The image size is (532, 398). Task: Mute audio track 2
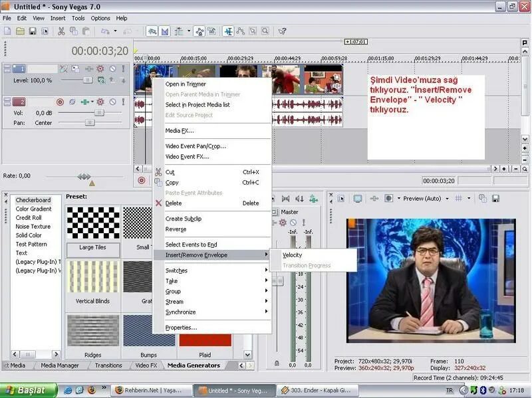112,102
